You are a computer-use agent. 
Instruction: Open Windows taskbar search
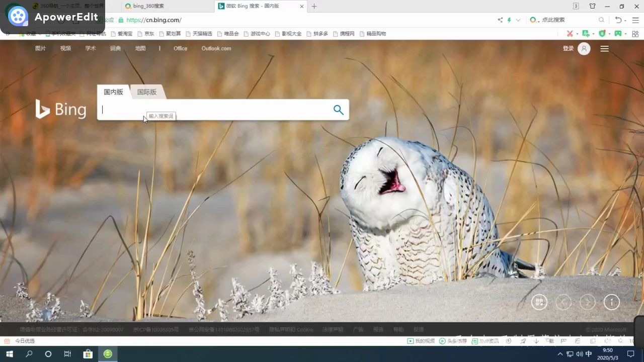tap(29, 354)
